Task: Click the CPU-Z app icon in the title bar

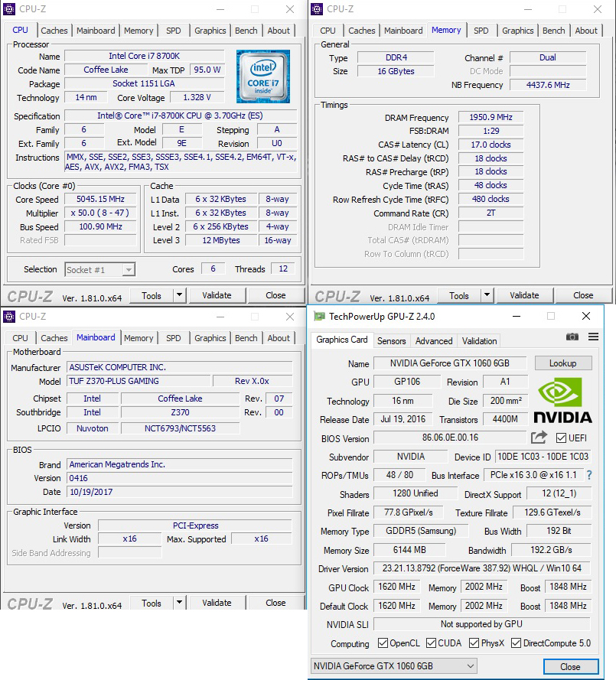Action: click(x=9, y=8)
